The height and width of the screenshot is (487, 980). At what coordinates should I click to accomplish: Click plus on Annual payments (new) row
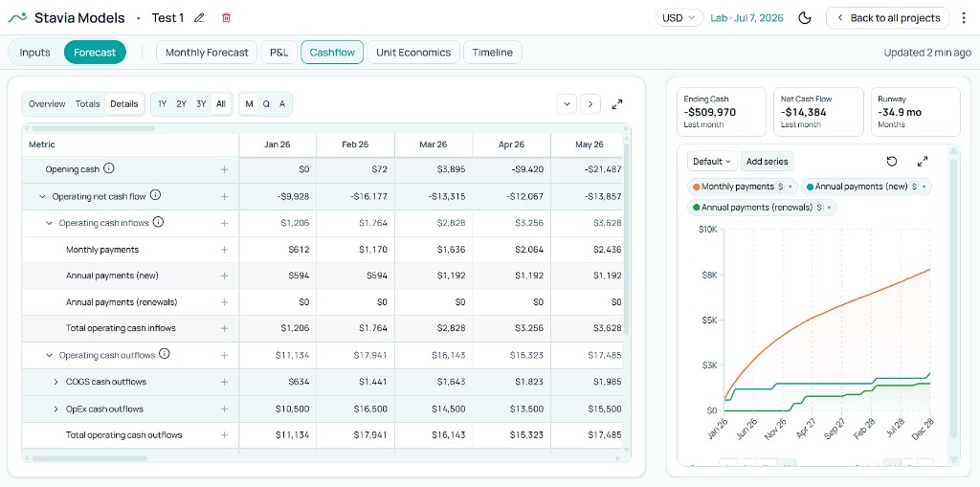click(224, 276)
